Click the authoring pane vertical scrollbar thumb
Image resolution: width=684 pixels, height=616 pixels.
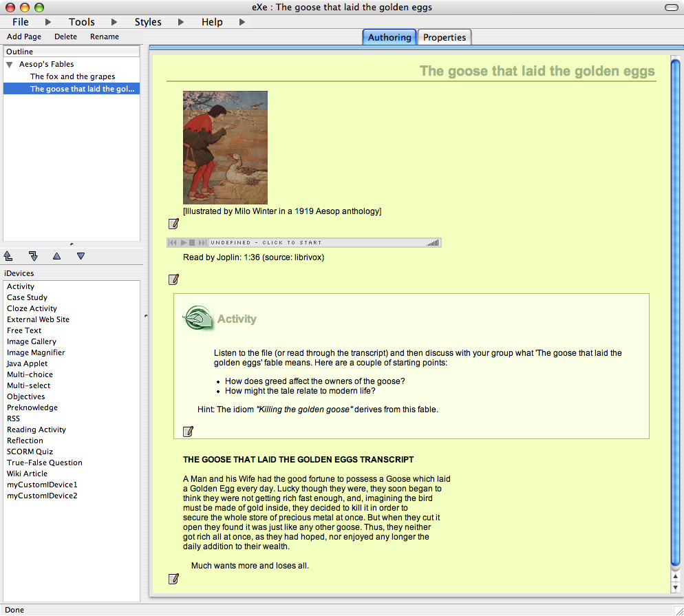pos(675,314)
